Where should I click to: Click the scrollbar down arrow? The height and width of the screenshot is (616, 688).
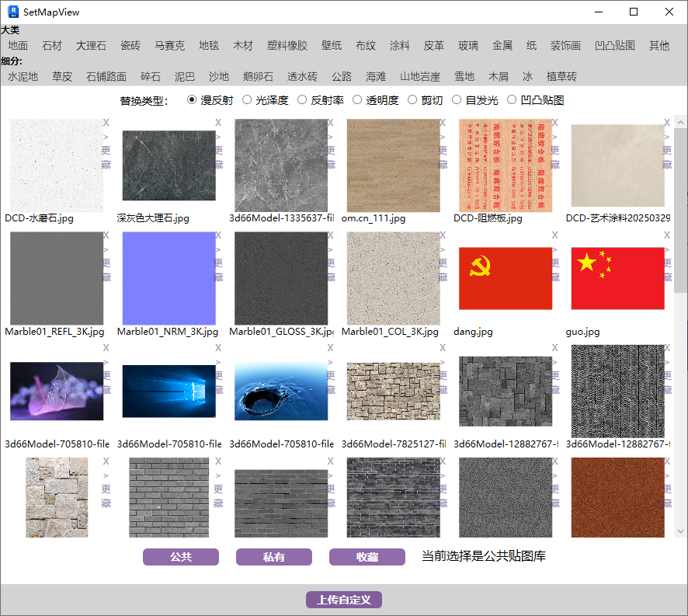pyautogui.click(x=681, y=532)
